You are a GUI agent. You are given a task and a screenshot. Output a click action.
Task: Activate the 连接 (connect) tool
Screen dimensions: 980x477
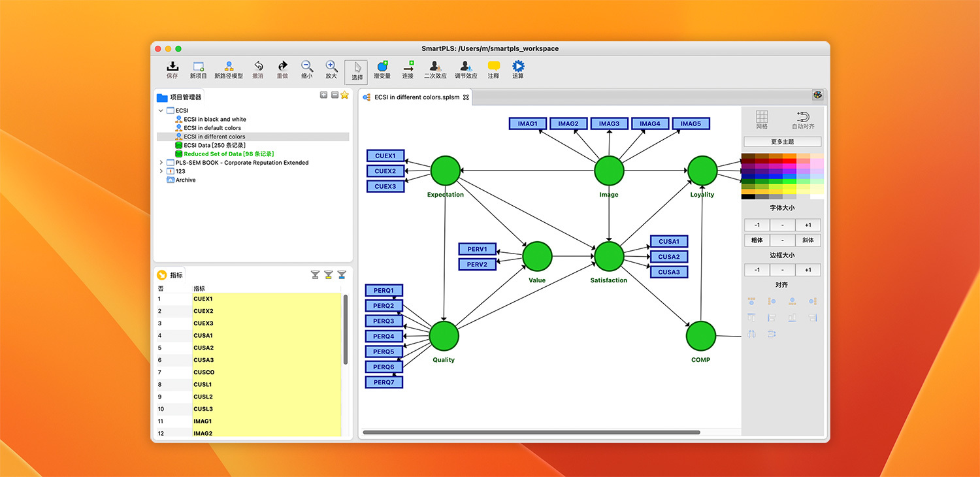point(408,69)
